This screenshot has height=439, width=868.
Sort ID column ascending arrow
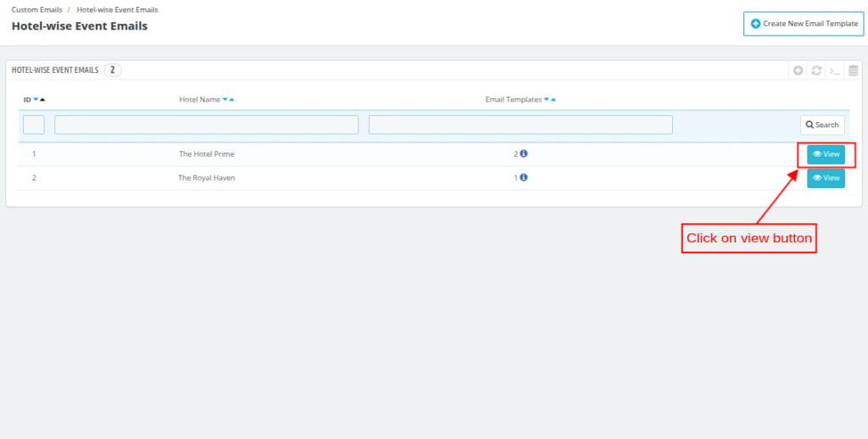pyautogui.click(x=42, y=100)
